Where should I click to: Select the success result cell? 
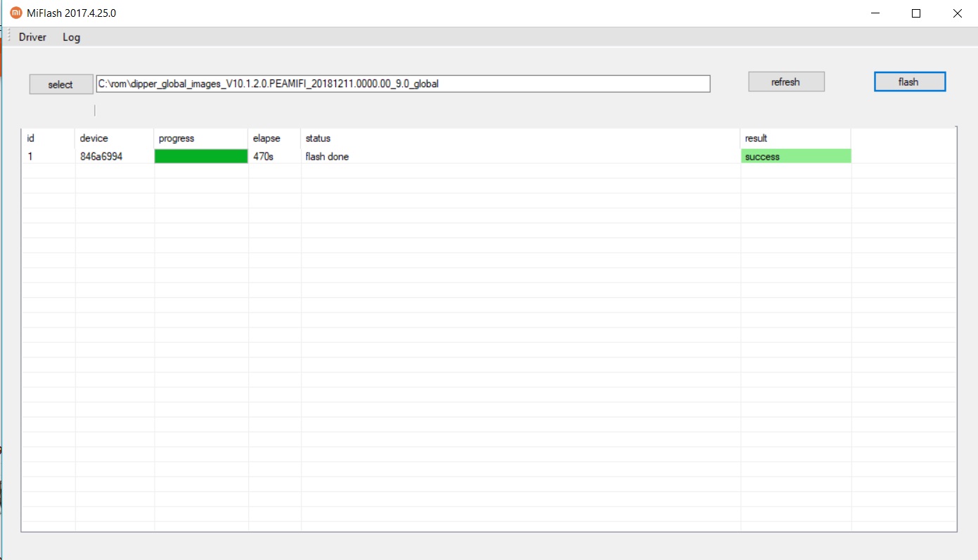pos(795,157)
